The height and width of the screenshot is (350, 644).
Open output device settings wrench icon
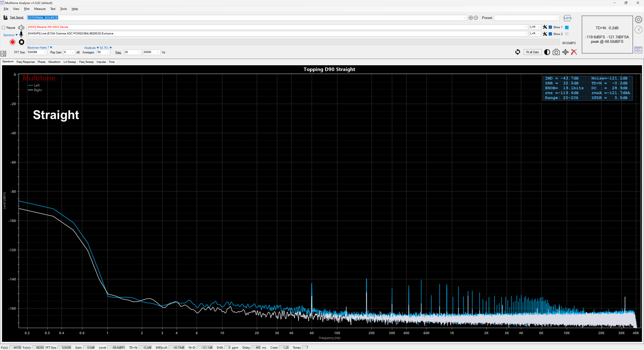tap(545, 27)
